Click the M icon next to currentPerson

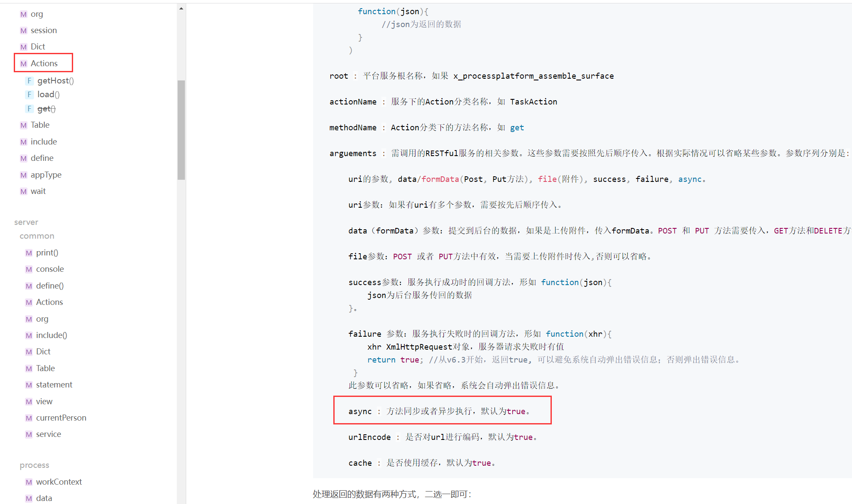tap(29, 418)
